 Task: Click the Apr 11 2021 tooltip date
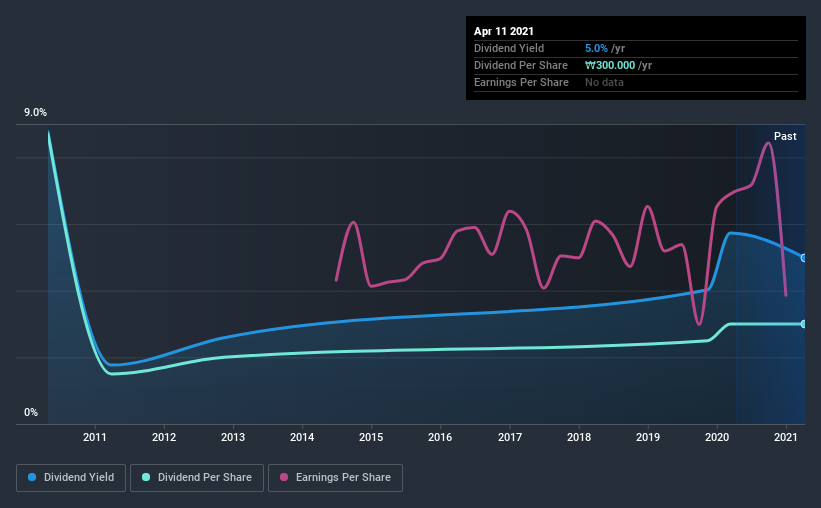[x=504, y=31]
